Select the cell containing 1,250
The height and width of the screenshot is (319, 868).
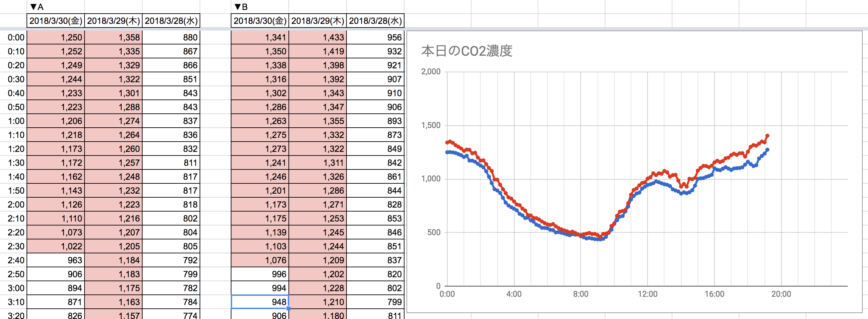click(x=56, y=37)
